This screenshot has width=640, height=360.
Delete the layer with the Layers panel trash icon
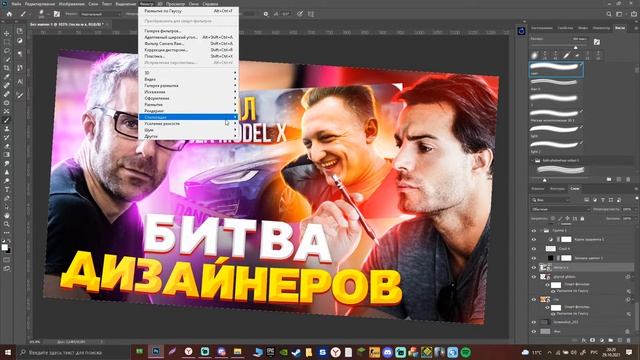(x=629, y=340)
